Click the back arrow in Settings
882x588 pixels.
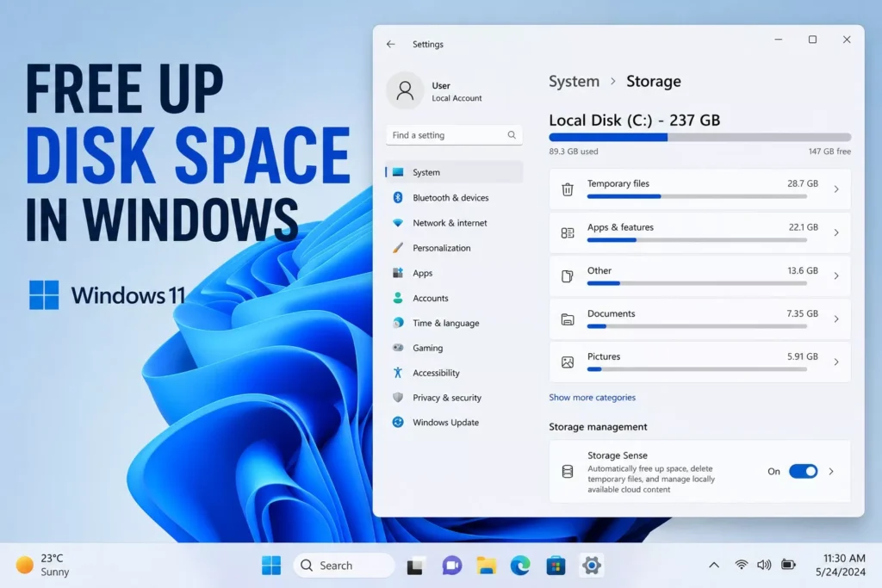click(x=390, y=44)
